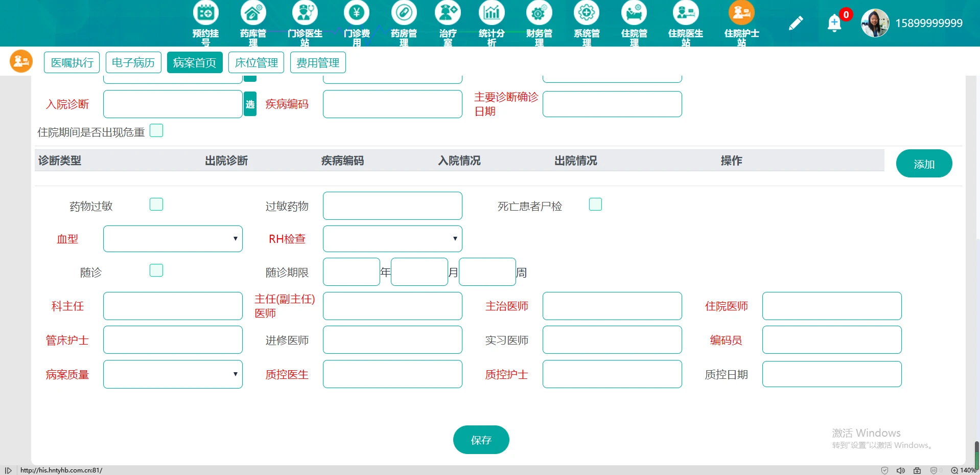
Task: Toggle the 药物过敏 checkbox
Action: pos(156,204)
